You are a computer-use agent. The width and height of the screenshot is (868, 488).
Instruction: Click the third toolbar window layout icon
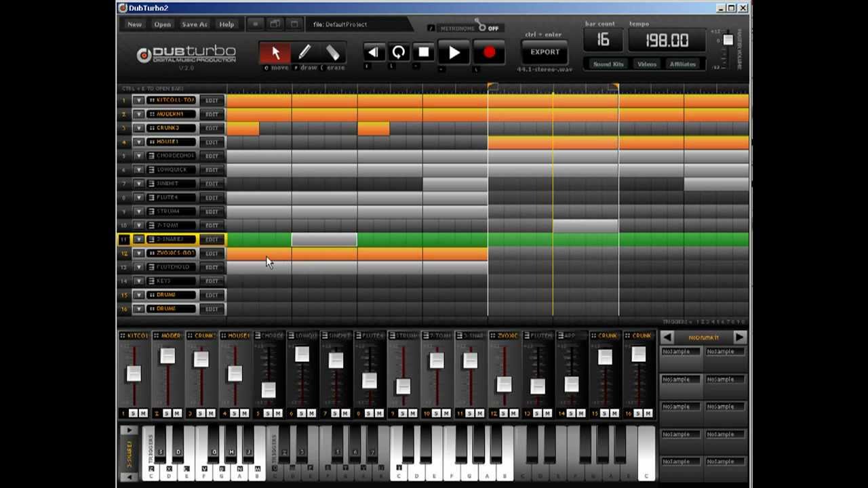pos(294,24)
